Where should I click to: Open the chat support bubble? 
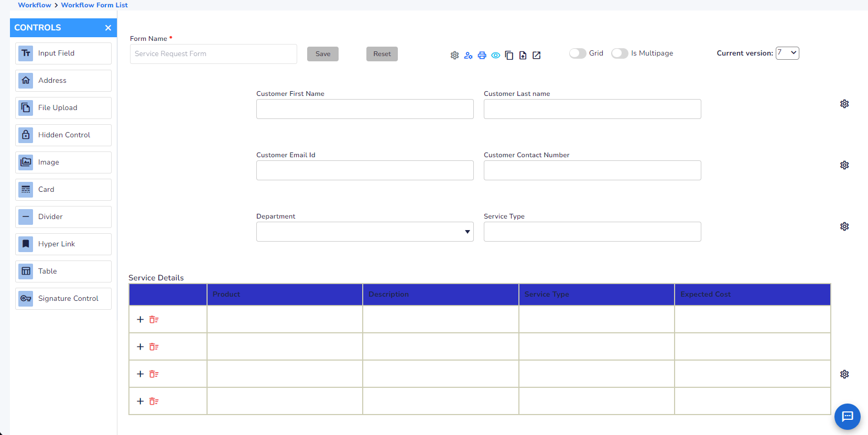[x=847, y=416]
